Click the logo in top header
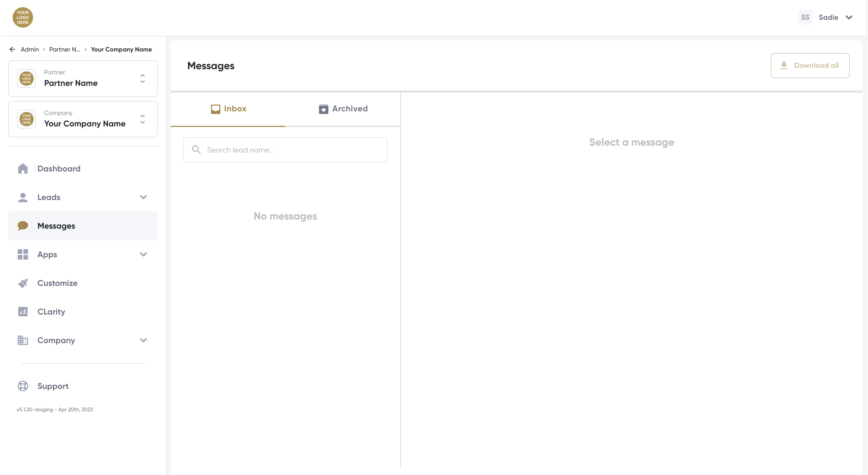The height and width of the screenshot is (475, 868). pos(23,17)
